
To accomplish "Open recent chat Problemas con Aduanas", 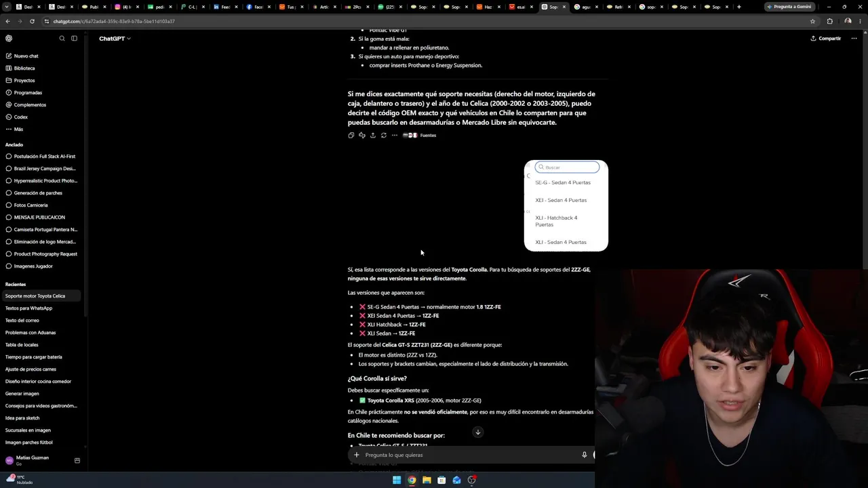I will (x=31, y=333).
